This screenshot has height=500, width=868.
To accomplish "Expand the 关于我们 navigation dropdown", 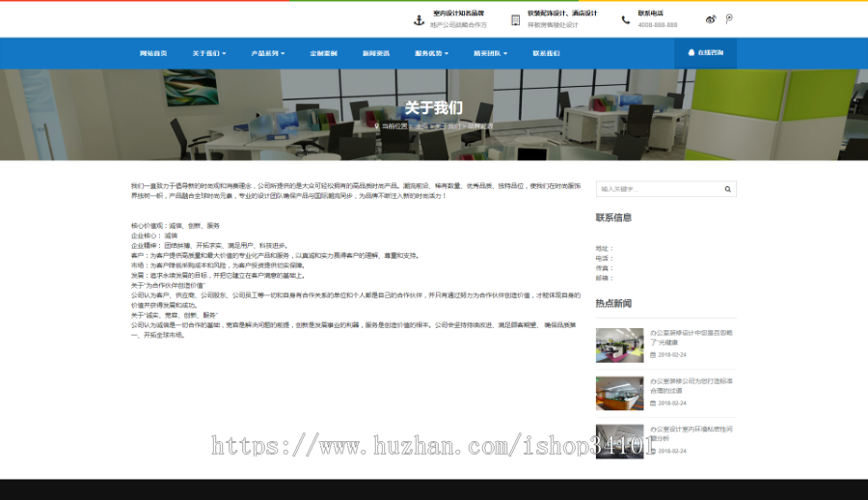I will point(208,53).
